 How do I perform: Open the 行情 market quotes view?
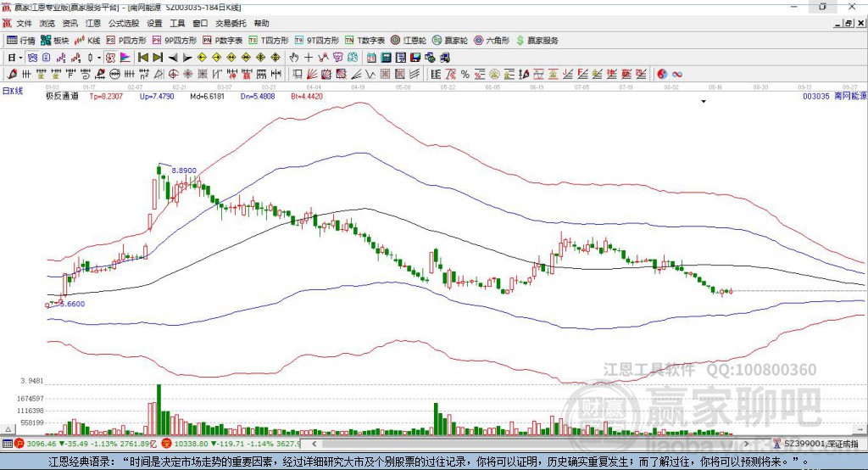pos(21,41)
